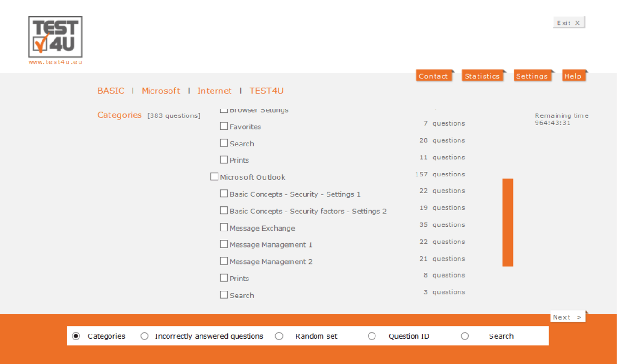Check Basic Concepts - Security - Settings 1
617x364 pixels.
[x=224, y=194]
